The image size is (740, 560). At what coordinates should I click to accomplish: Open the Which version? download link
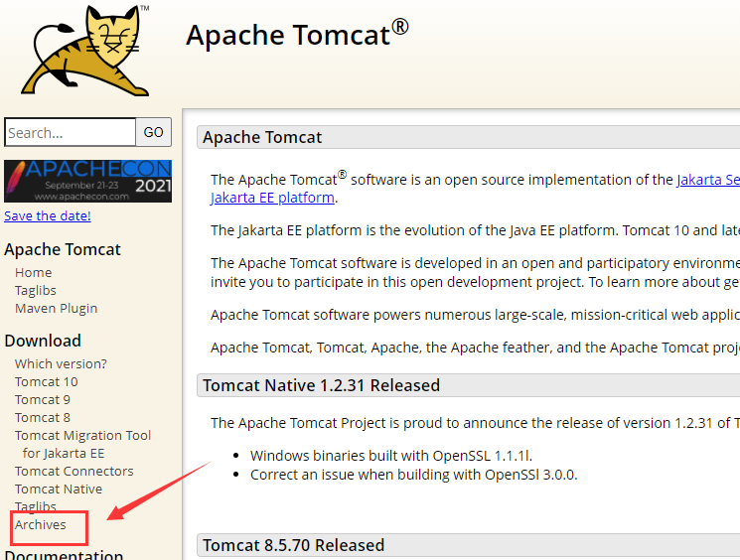coord(61,363)
